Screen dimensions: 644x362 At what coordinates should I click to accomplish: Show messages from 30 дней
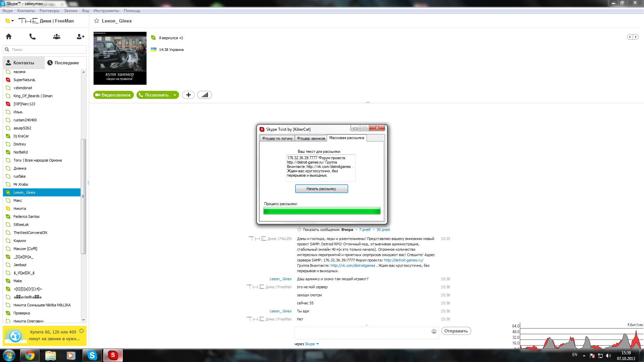point(383,230)
